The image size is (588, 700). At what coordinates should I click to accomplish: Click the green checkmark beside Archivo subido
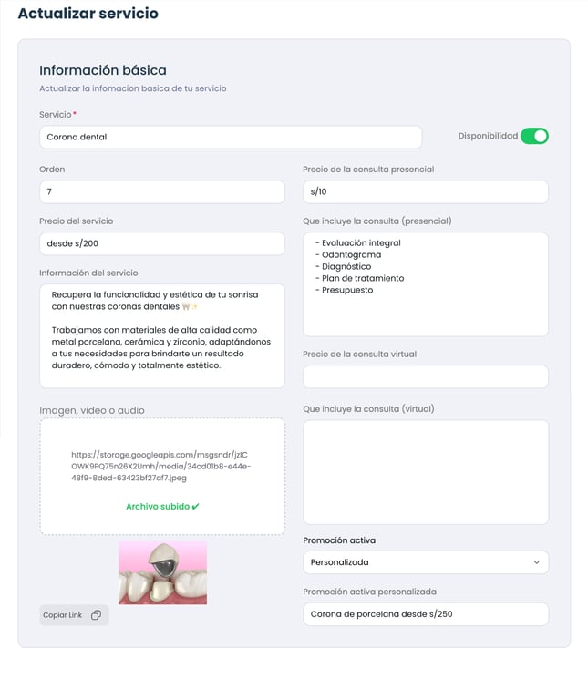tap(195, 506)
